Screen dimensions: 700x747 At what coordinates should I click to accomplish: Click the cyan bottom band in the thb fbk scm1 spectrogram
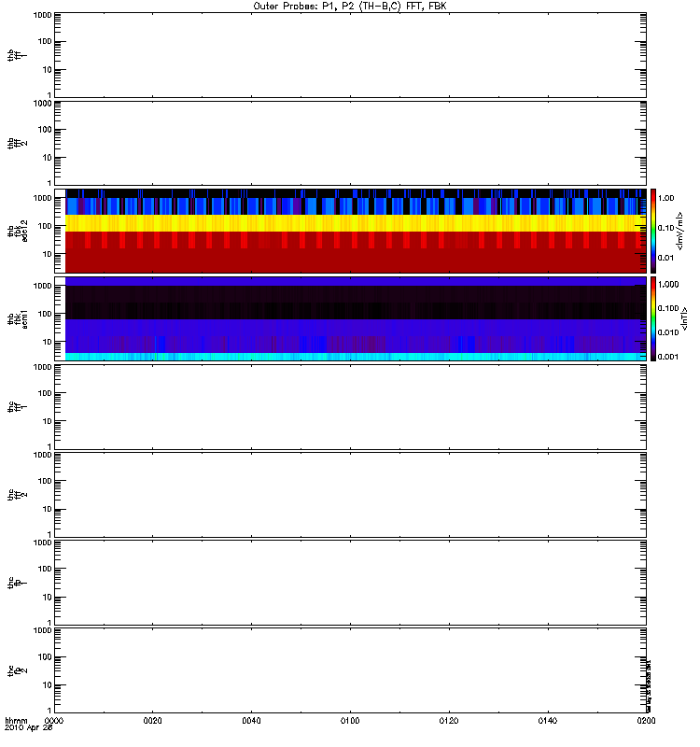(356, 357)
